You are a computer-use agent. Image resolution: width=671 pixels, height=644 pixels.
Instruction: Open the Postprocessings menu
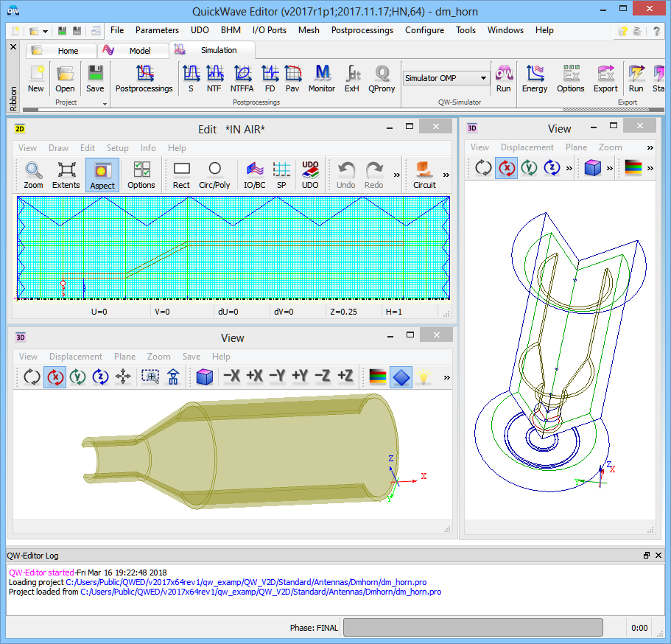pyautogui.click(x=362, y=30)
